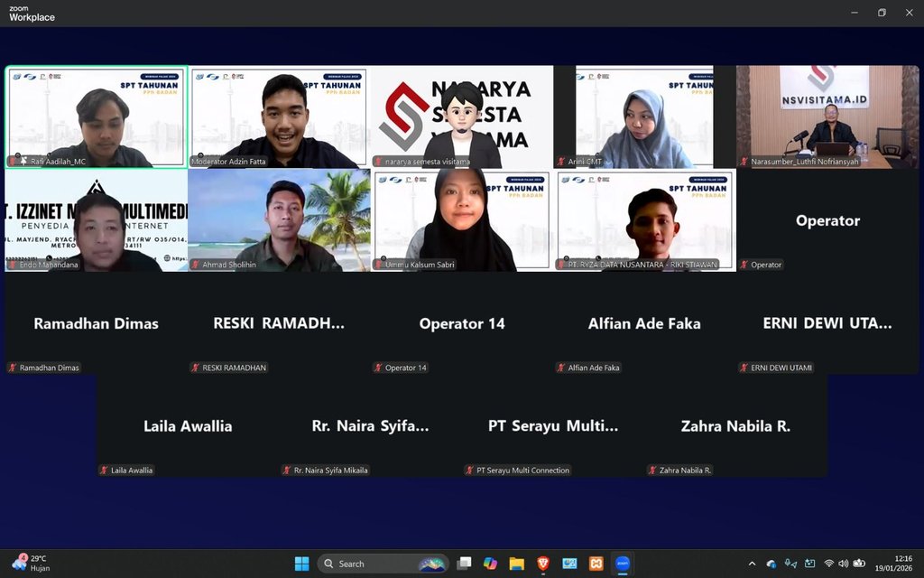Open volume control in system tray

coord(844,564)
